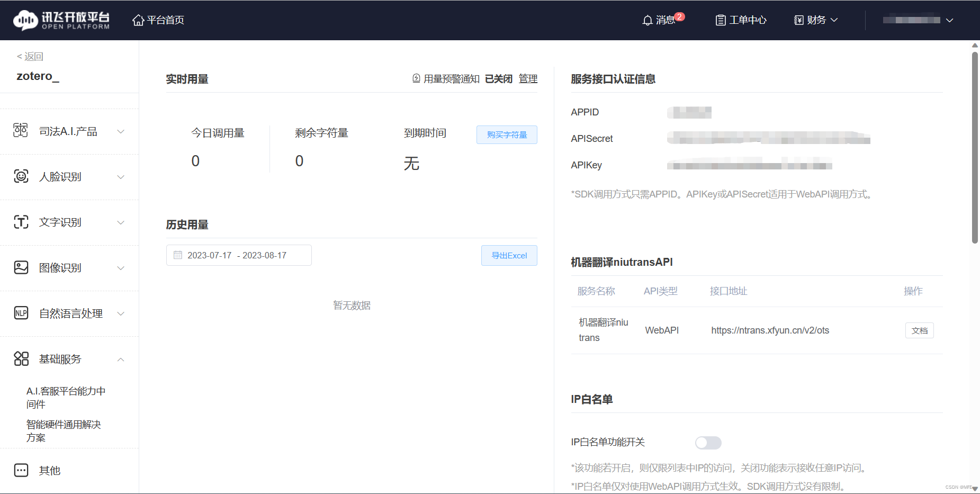The height and width of the screenshot is (494, 980).
Task: Toggle the IP白名单功能开关 switch
Action: coord(708,443)
